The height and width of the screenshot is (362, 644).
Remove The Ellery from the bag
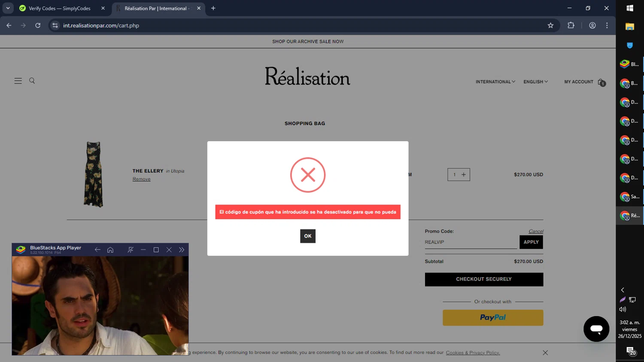(x=141, y=179)
